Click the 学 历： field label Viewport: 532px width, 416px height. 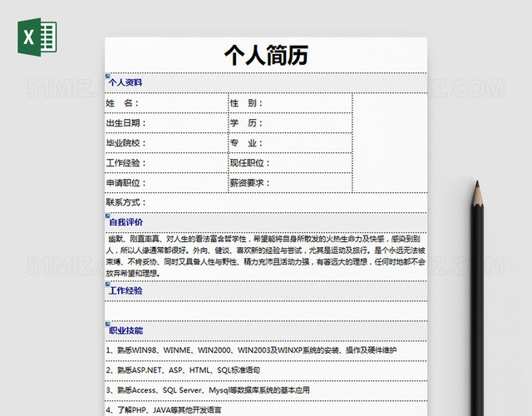pyautogui.click(x=246, y=123)
